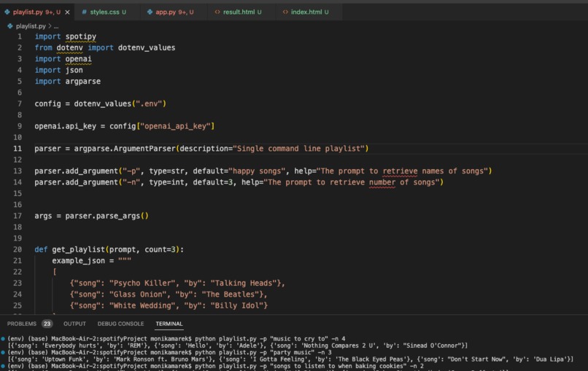Click the Python file icon in breadcrumb
The height and width of the screenshot is (371, 588).
[10, 26]
